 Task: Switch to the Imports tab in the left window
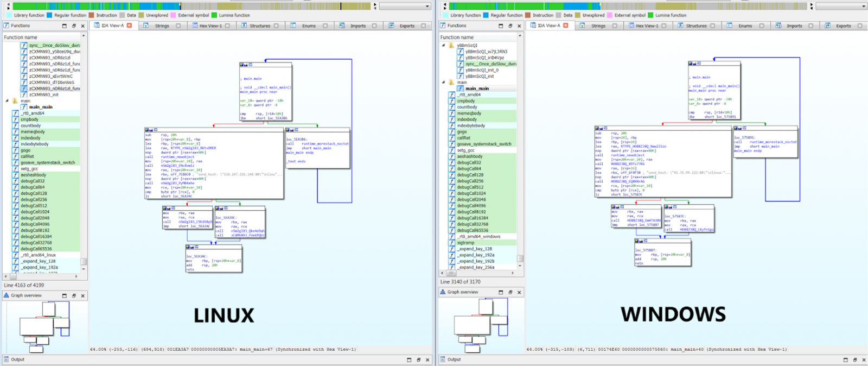[x=358, y=26]
